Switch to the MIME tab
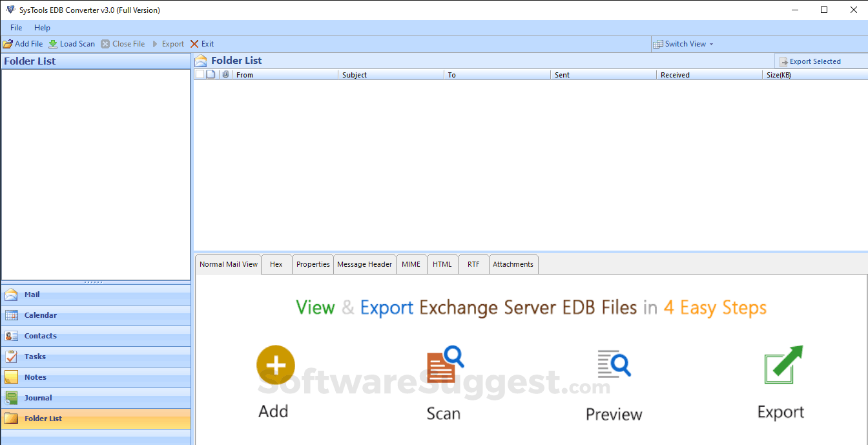This screenshot has height=445, width=868. pos(411,264)
